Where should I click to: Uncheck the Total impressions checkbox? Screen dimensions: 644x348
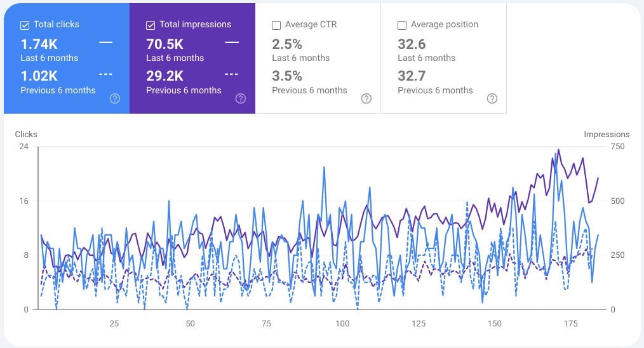click(151, 25)
